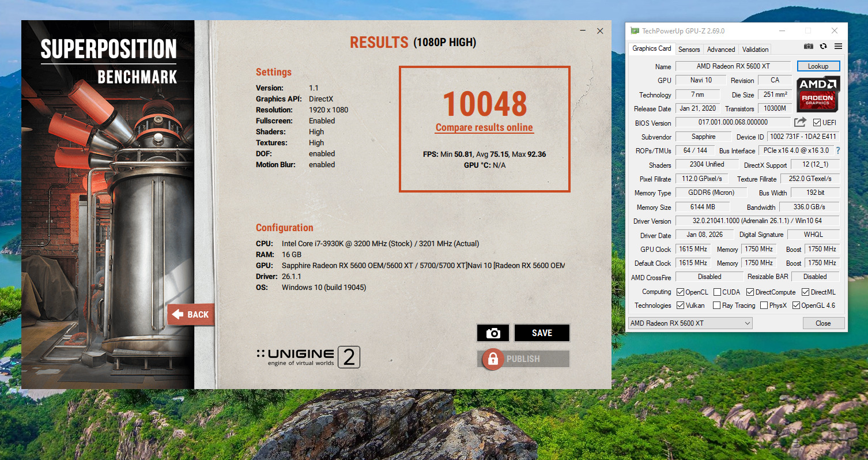Click the Pixel Fillrate 112.0 GPixel/s value
This screenshot has height=460, width=868.
[701, 179]
